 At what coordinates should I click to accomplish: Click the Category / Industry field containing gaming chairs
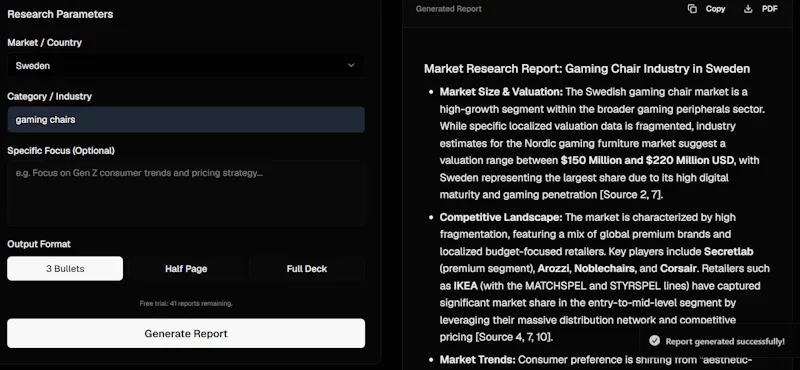186,120
